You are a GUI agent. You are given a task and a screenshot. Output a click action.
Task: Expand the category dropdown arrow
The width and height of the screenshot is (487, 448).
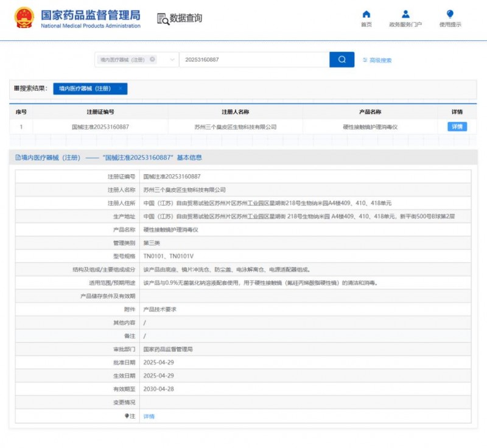(172, 60)
